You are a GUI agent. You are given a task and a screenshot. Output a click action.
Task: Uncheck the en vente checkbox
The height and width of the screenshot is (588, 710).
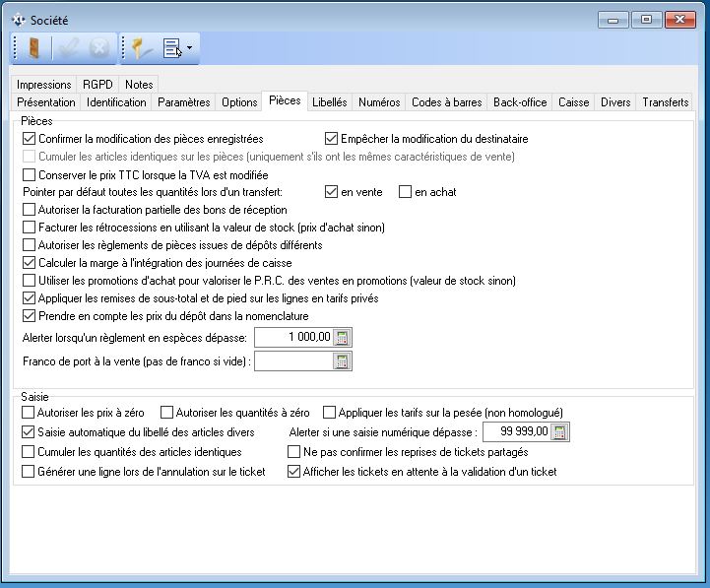tap(331, 192)
